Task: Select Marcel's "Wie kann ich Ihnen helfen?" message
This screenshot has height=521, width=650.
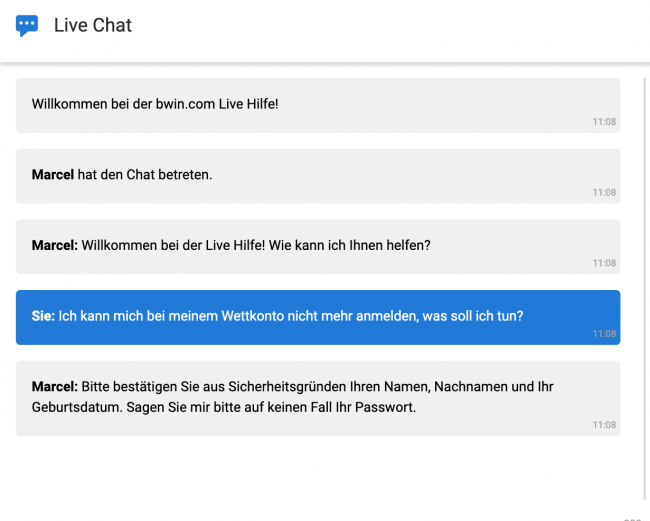Action: point(318,247)
